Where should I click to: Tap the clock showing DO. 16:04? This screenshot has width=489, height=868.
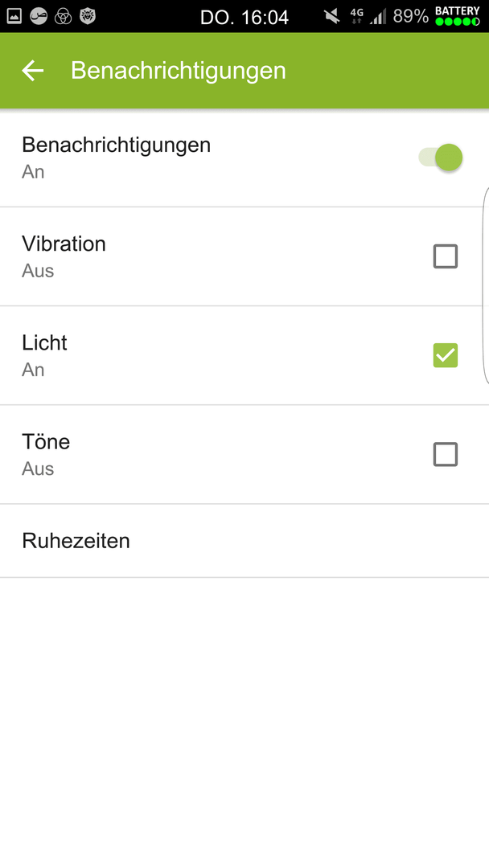(244, 17)
